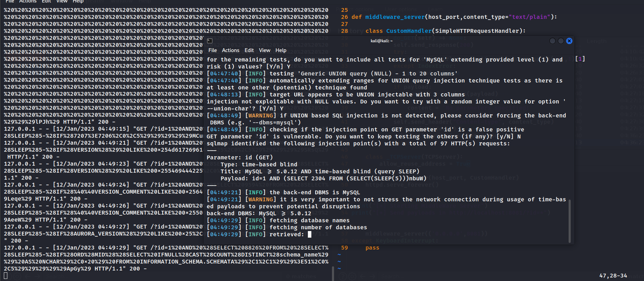Click 'target URL appears to be UNION injectable' line
Viewport: 644px width, 281px height.
point(336,94)
